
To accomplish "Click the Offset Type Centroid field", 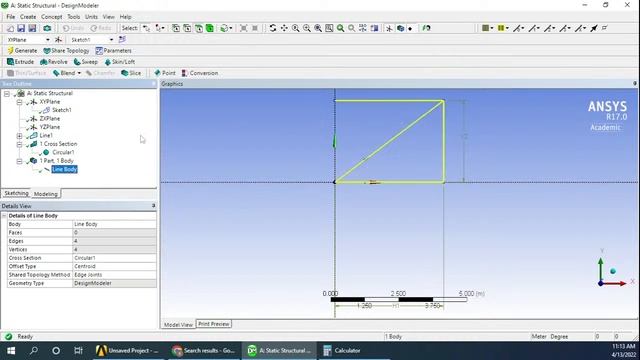I will point(114,266).
